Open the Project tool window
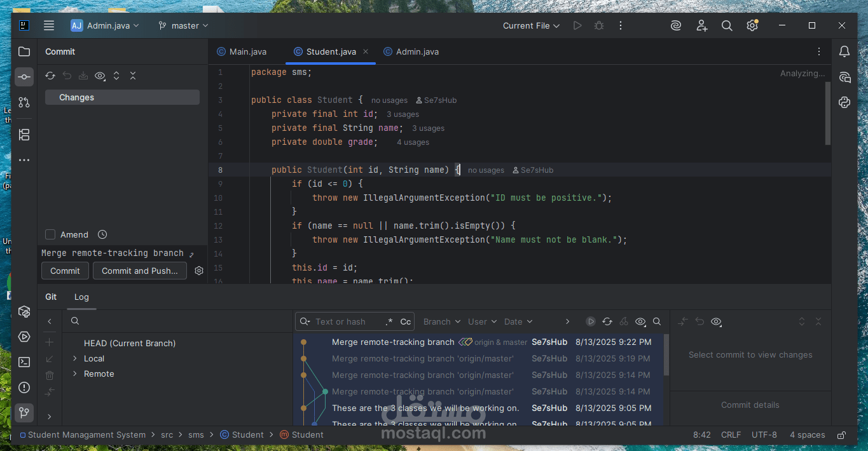 pyautogui.click(x=24, y=51)
